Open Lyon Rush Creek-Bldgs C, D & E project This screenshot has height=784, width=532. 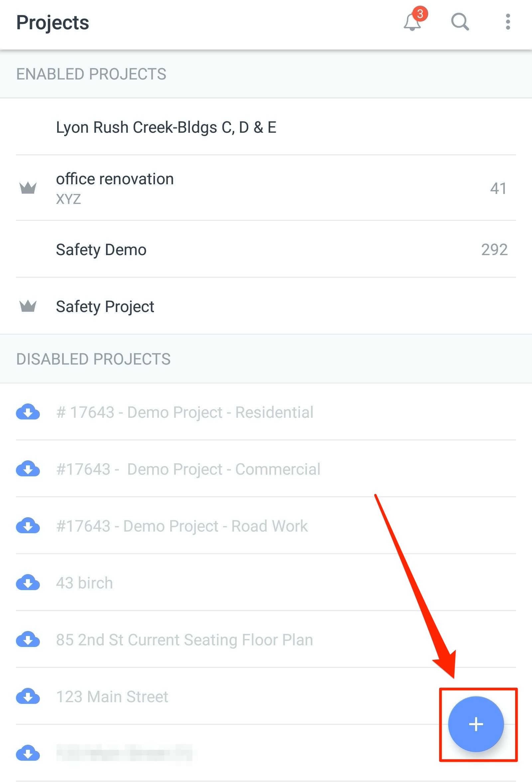[266, 127]
